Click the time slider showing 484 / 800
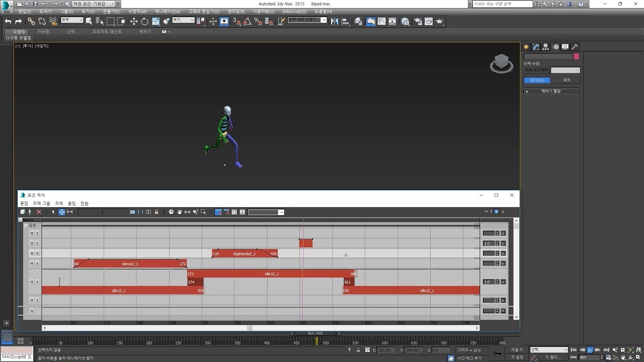The height and width of the screenshot is (362, 644). (x=315, y=333)
